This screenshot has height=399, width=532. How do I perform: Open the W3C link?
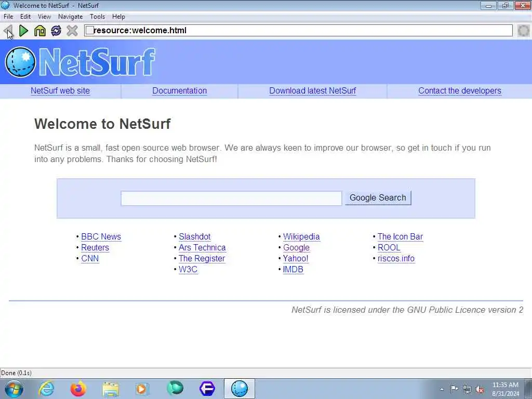point(188,269)
